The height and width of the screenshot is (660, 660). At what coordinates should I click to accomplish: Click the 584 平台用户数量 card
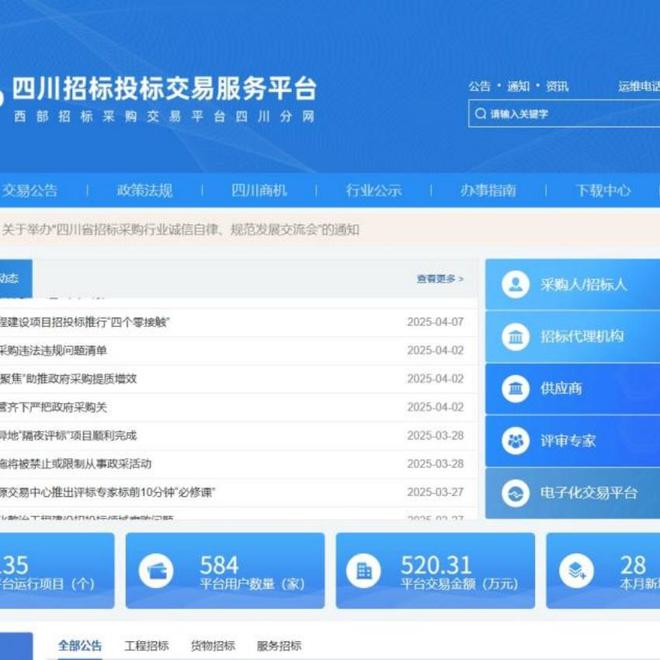[225, 571]
